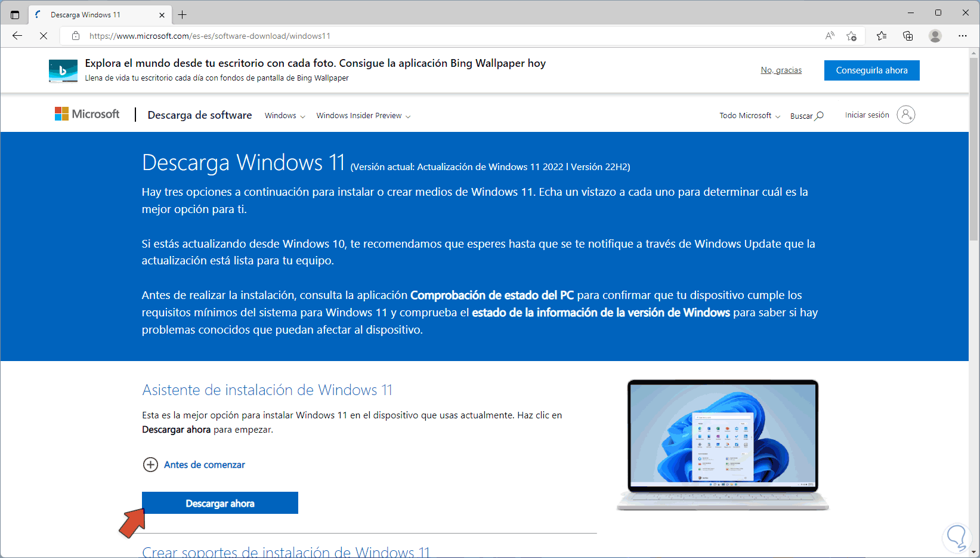Click the scrollbar up arrow

[x=974, y=53]
